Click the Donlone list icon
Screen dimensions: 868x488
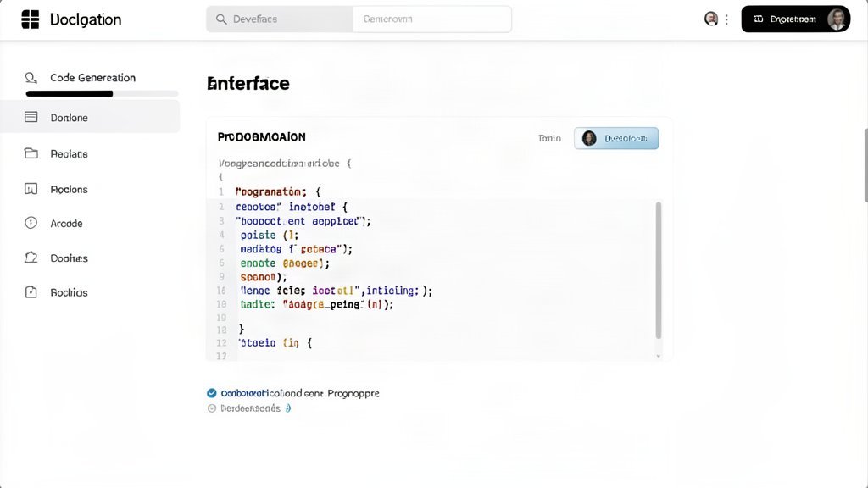coord(31,117)
